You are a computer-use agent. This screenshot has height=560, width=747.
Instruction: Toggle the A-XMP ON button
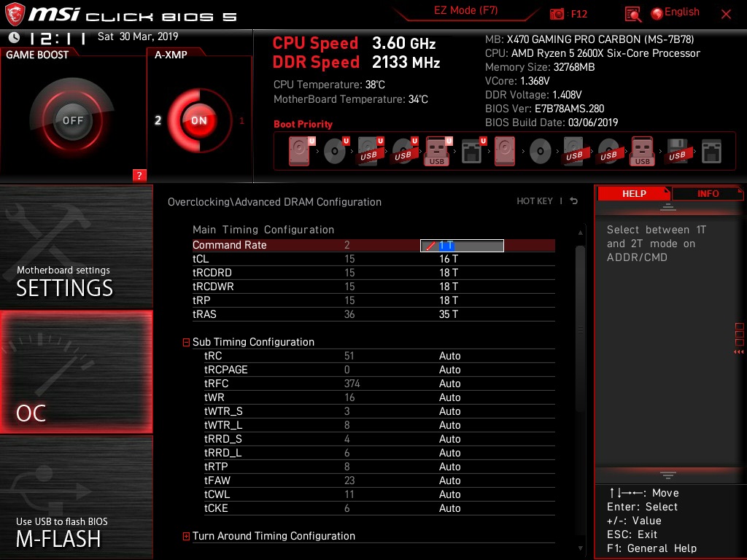(199, 120)
